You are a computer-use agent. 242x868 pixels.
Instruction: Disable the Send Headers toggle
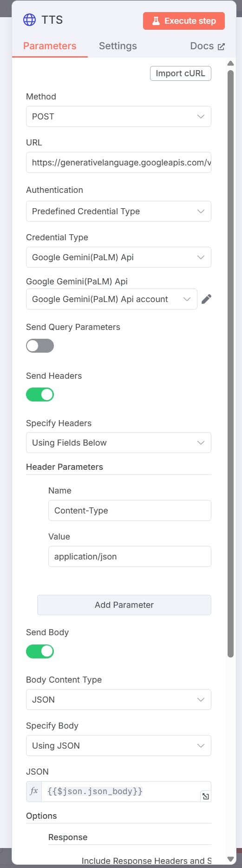pos(40,395)
